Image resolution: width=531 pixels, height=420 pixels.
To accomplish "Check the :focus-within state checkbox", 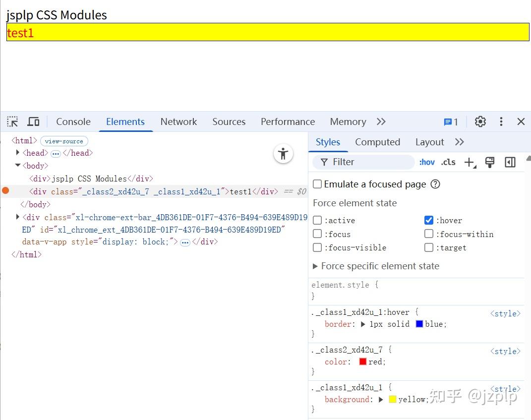I will (429, 234).
